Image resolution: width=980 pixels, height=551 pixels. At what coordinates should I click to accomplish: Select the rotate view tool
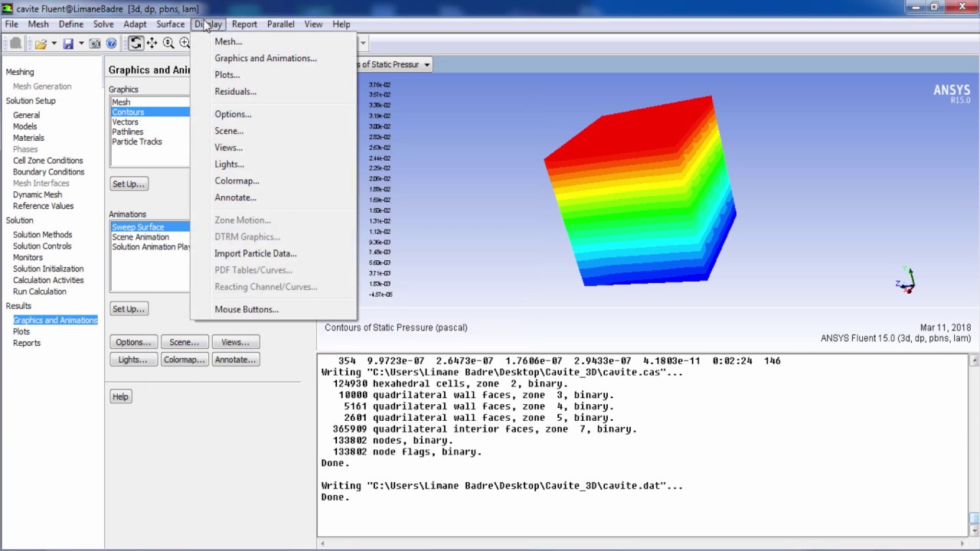(x=136, y=44)
